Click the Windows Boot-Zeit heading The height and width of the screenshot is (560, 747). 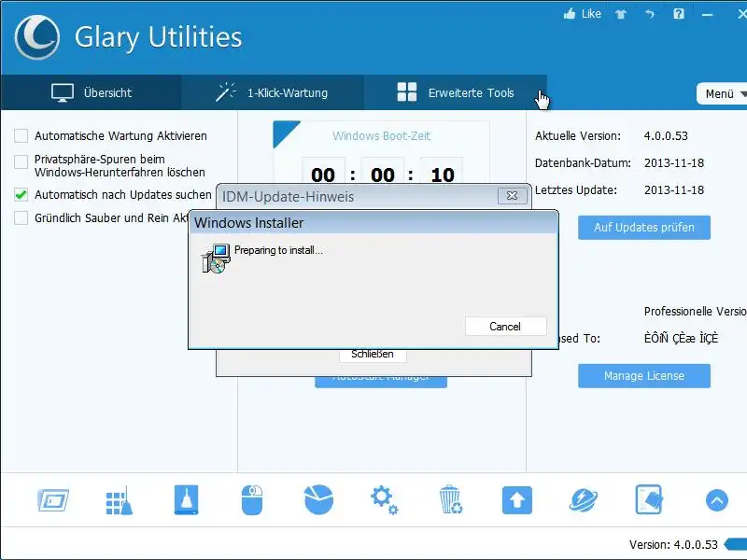[x=382, y=136]
